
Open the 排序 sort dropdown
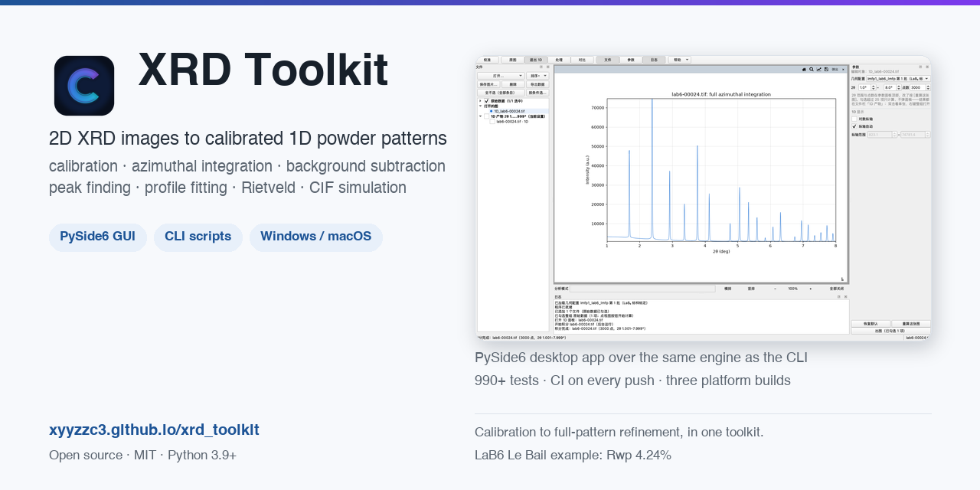coord(537,76)
